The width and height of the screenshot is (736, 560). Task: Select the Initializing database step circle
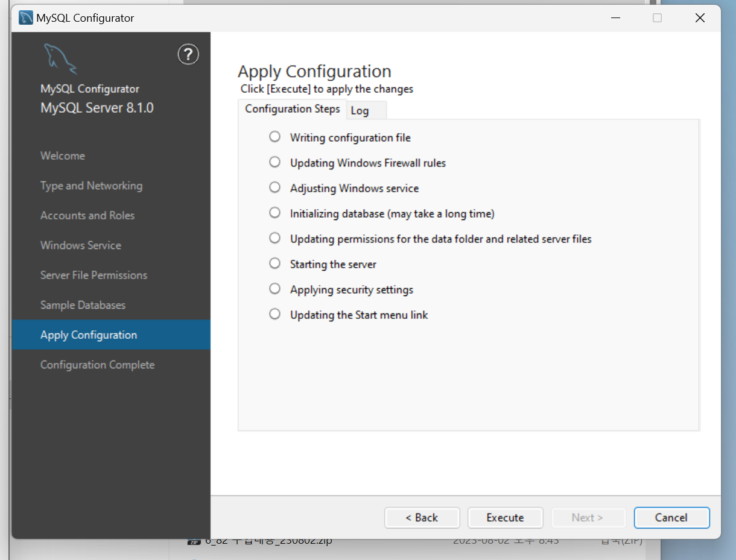point(275,213)
